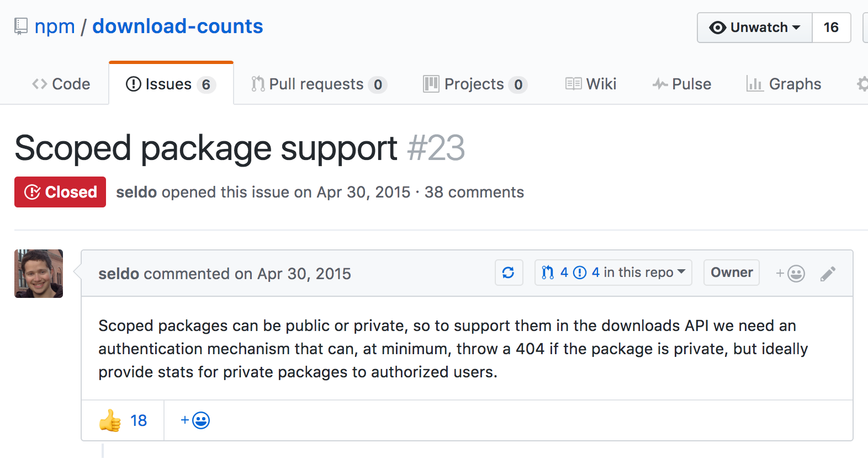Viewport: 868px width, 459px height.
Task: Switch to the Wiki tab
Action: click(591, 84)
